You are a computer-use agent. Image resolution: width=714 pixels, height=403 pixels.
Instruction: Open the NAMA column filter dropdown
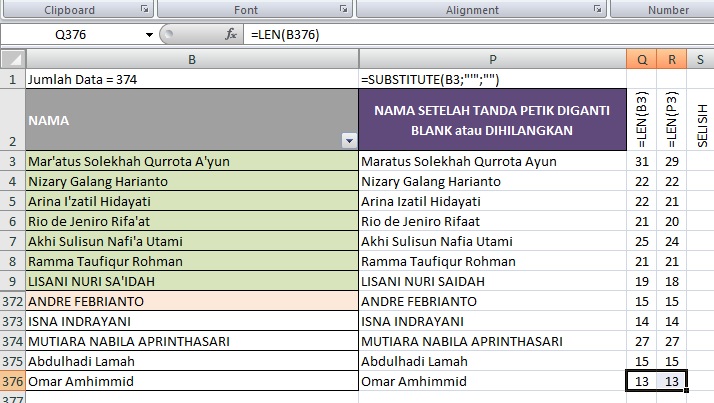tap(348, 141)
